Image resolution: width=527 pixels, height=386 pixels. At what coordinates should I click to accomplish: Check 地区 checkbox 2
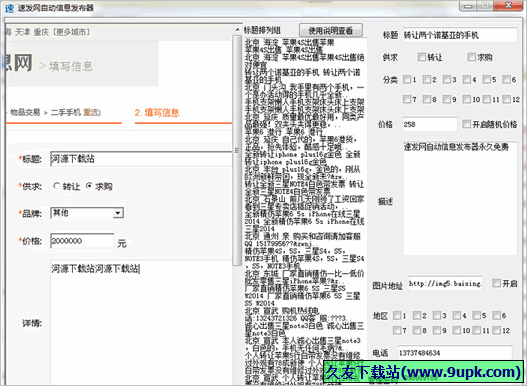(x=417, y=315)
